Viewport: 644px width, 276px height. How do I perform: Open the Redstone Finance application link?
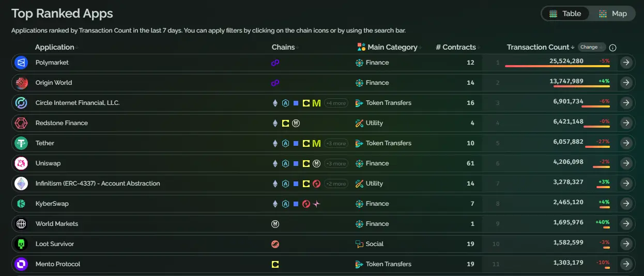pos(62,123)
